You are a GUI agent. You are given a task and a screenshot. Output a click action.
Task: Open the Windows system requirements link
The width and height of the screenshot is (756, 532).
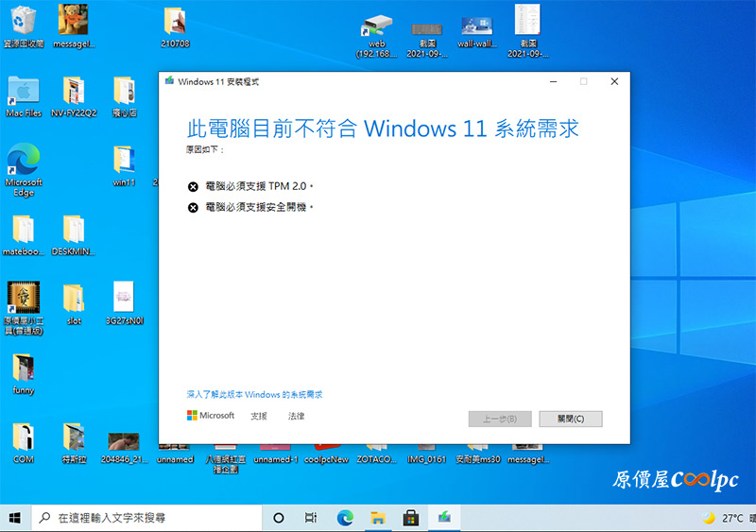tap(254, 395)
